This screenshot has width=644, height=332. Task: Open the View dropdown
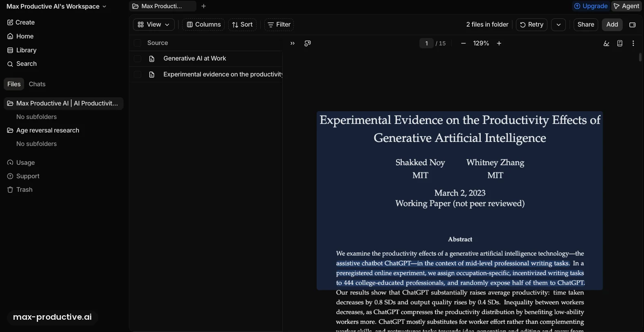pos(154,25)
